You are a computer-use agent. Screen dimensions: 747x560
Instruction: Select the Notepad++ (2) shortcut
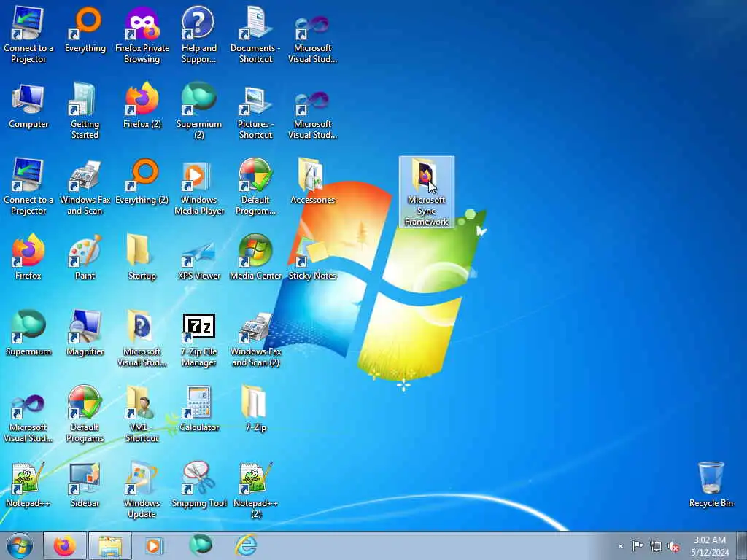(x=255, y=489)
